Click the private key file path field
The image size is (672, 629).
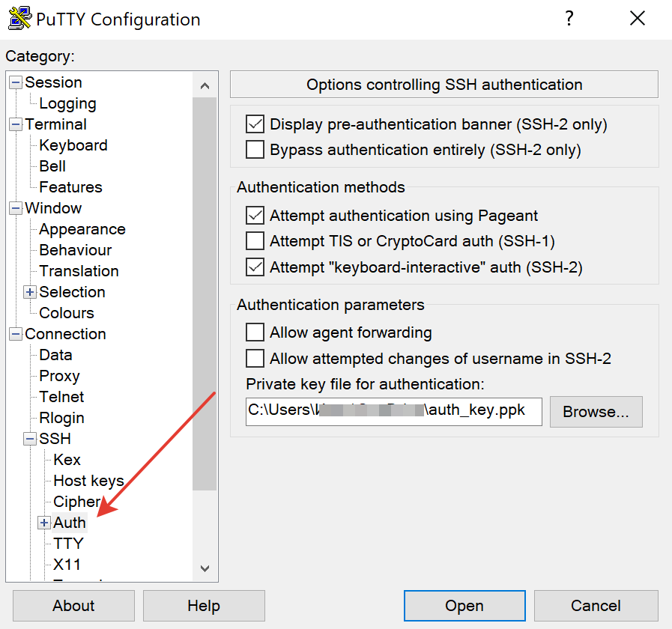pos(393,411)
